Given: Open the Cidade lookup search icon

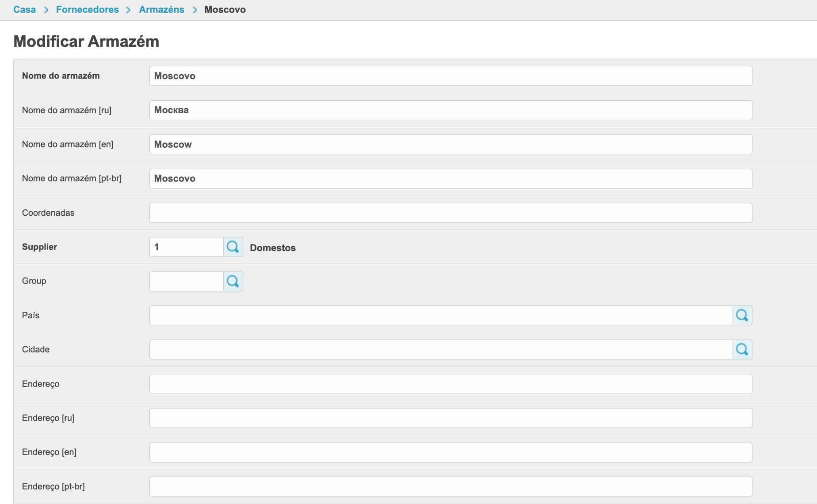Looking at the screenshot, I should click(742, 349).
